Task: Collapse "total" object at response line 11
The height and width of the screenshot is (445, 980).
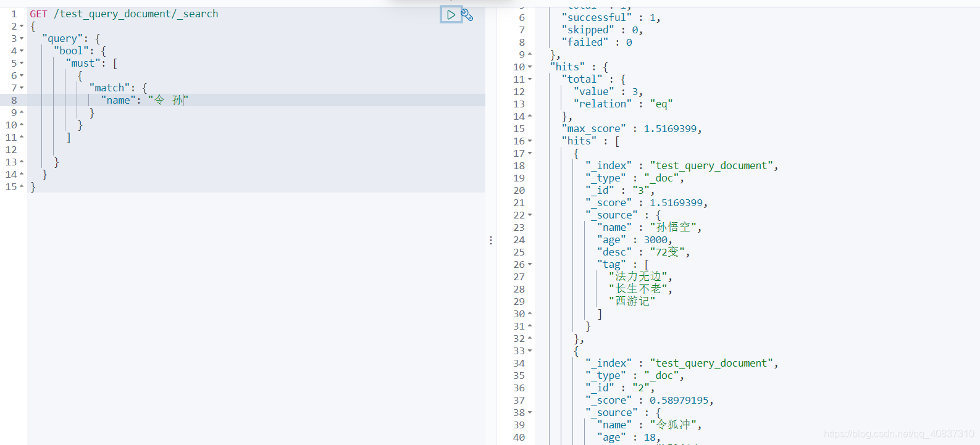Action: point(530,79)
